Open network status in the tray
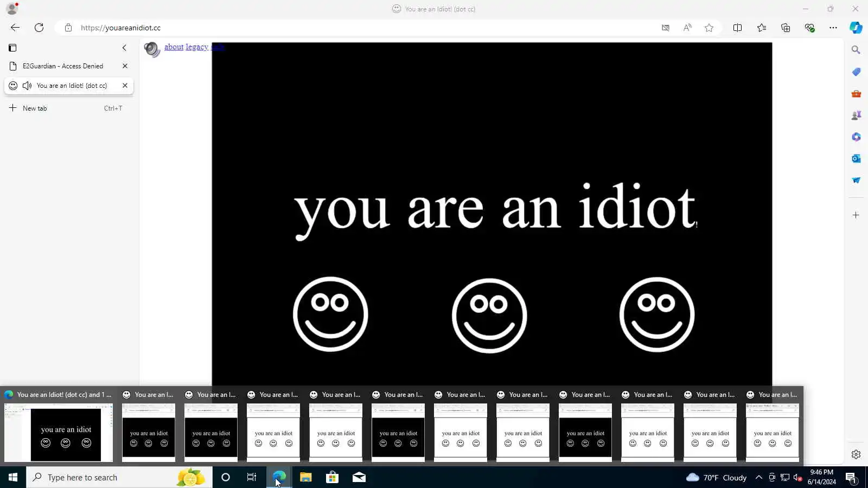This screenshot has height=488, width=868. 785,477
